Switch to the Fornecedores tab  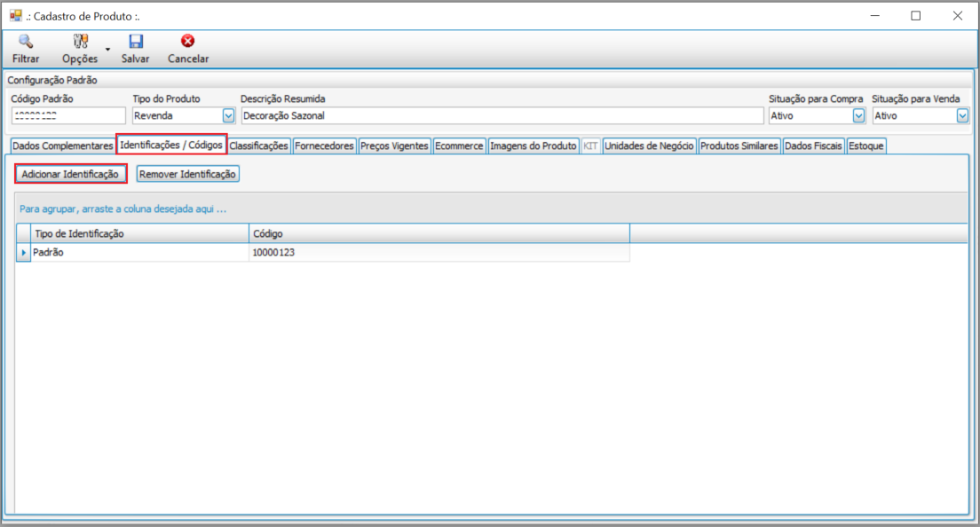coord(324,146)
